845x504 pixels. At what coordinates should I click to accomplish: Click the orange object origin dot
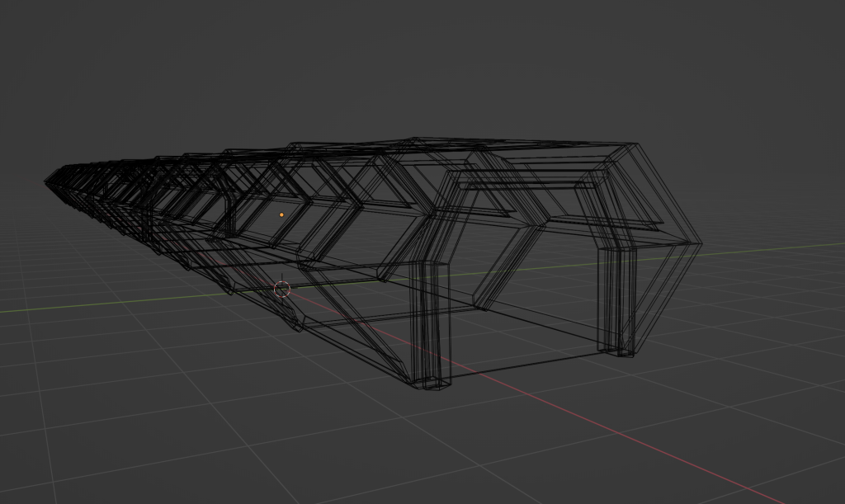[281, 214]
